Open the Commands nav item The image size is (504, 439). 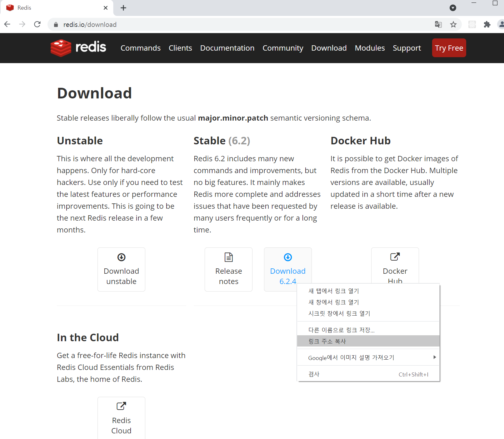pyautogui.click(x=141, y=48)
